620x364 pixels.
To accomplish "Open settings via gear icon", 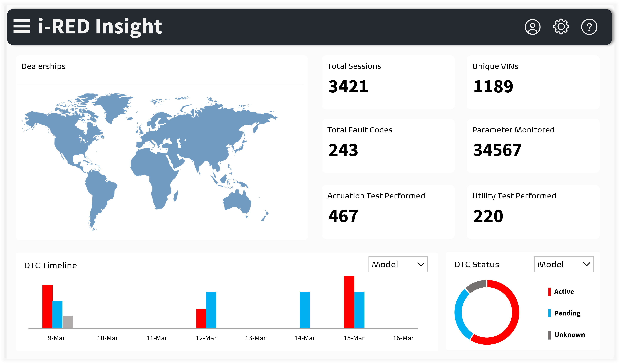I will coord(561,27).
